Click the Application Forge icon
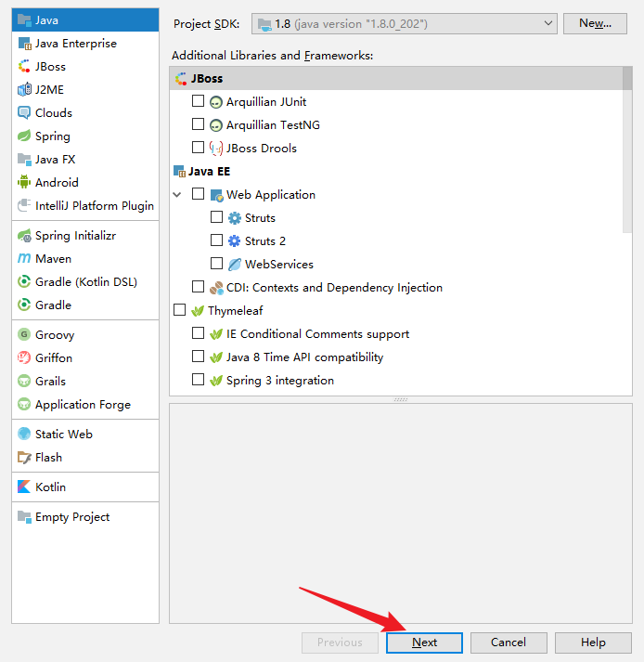This screenshot has height=662, width=644. [24, 404]
